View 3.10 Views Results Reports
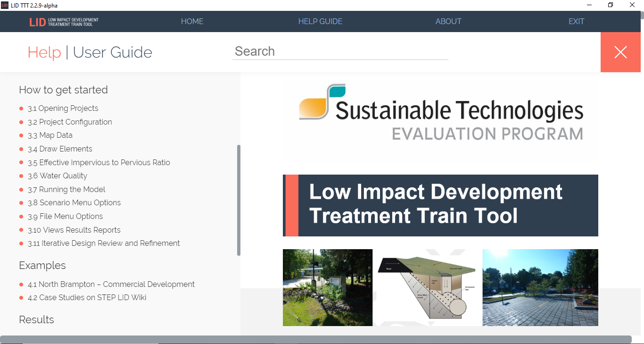 [74, 230]
